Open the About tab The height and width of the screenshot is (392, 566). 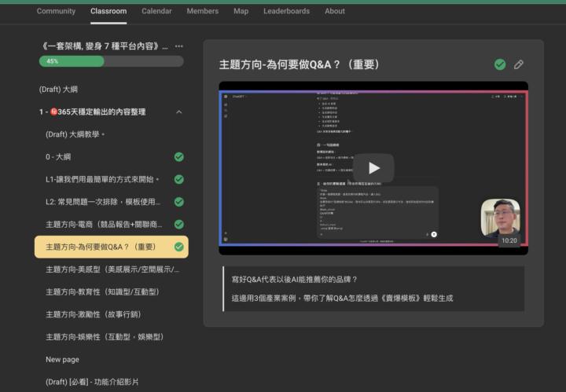click(x=335, y=11)
